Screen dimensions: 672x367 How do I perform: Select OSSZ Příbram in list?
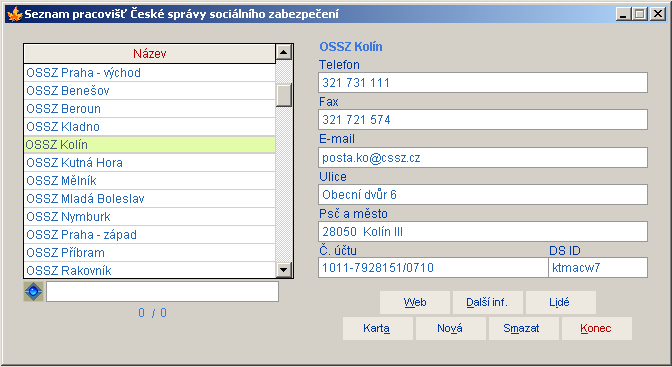pyautogui.click(x=150, y=253)
